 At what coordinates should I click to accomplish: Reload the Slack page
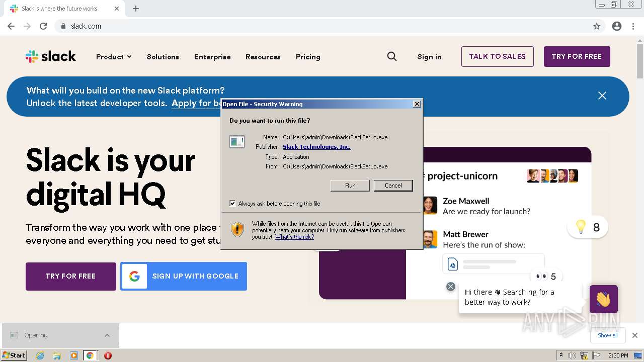coord(43,26)
